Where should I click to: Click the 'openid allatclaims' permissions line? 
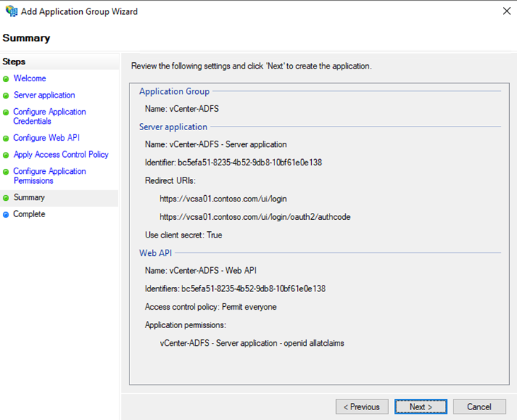[252, 343]
